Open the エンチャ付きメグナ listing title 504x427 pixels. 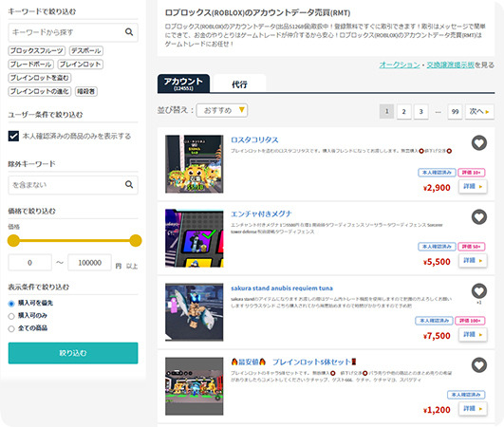(x=261, y=214)
